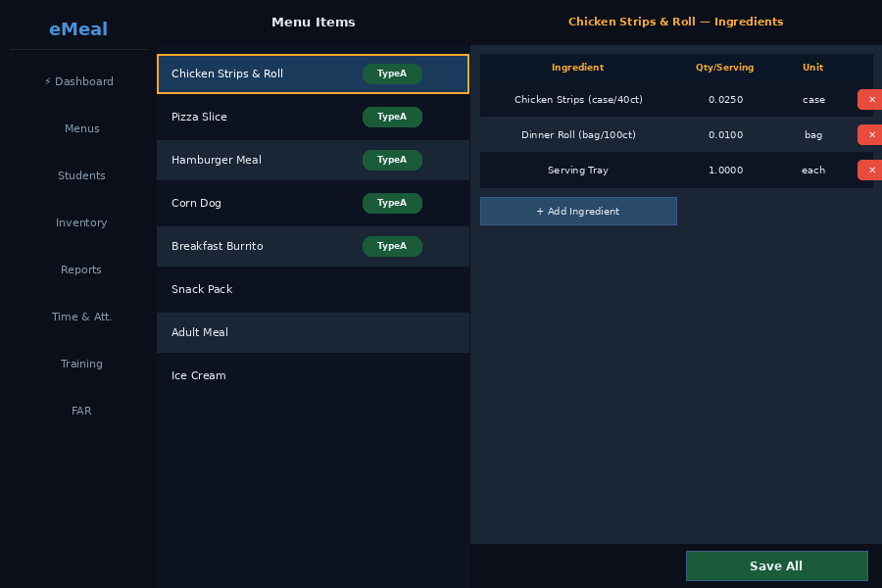Click the TypeA badge on Breakfast Burrito
882x588 pixels.
click(x=392, y=246)
